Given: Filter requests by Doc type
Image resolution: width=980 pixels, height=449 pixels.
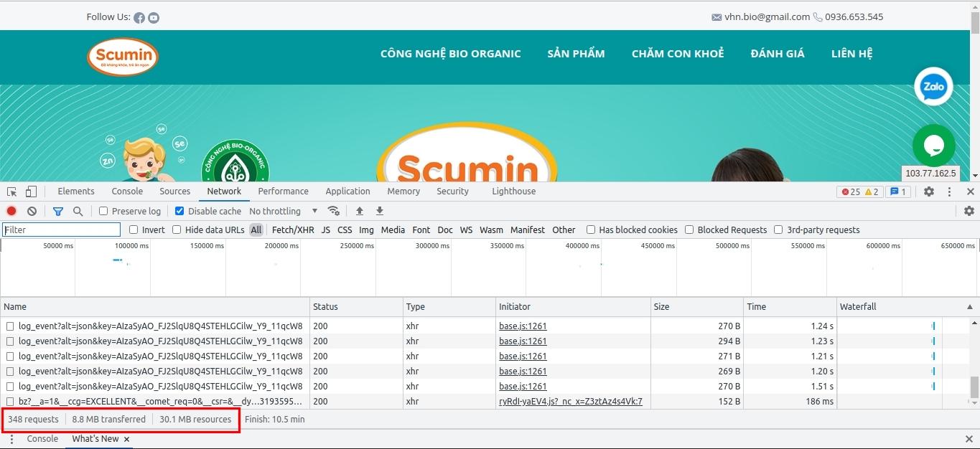Looking at the screenshot, I should coord(445,230).
